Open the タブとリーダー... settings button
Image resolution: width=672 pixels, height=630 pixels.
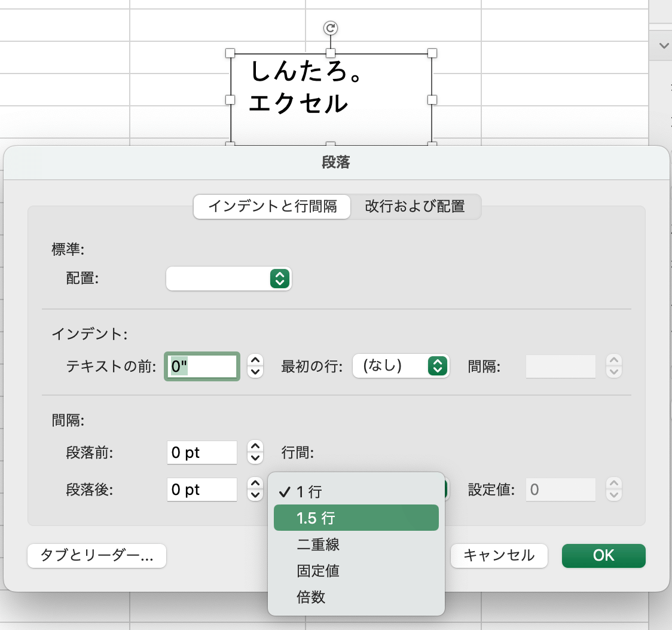[97, 556]
